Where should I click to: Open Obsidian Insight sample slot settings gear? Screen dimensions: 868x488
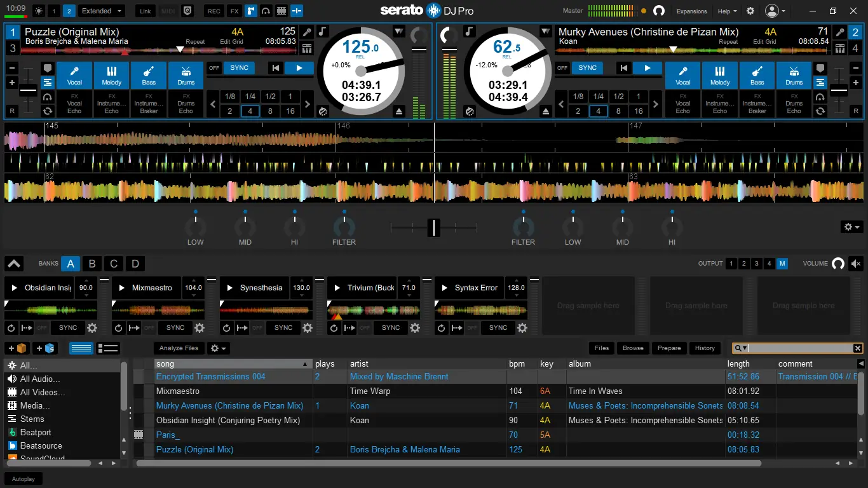[x=92, y=328]
